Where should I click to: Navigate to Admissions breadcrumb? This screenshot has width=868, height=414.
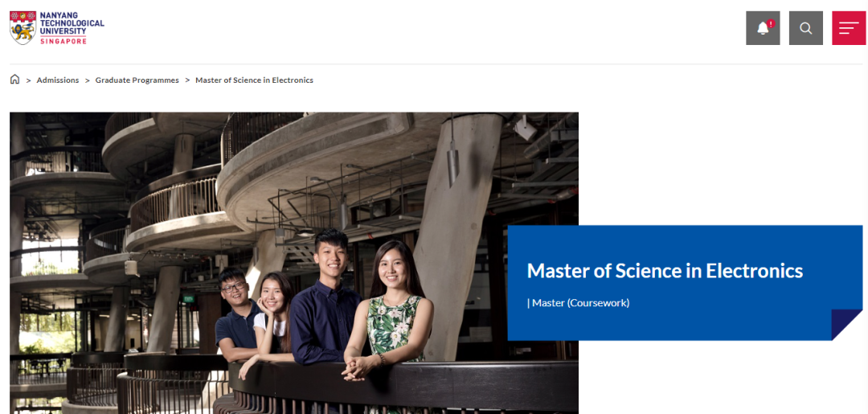(58, 80)
